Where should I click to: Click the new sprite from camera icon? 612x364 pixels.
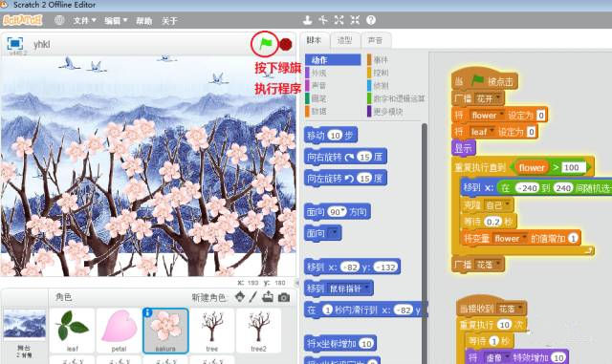click(x=284, y=298)
